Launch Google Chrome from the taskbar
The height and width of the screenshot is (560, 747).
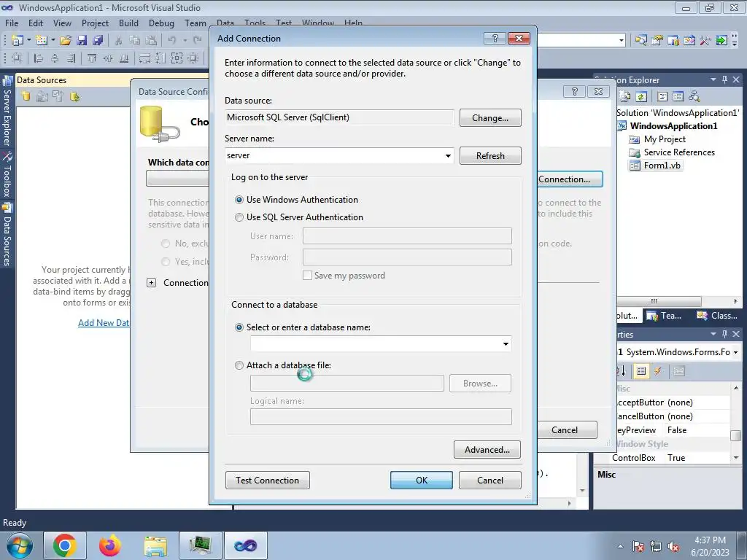65,545
